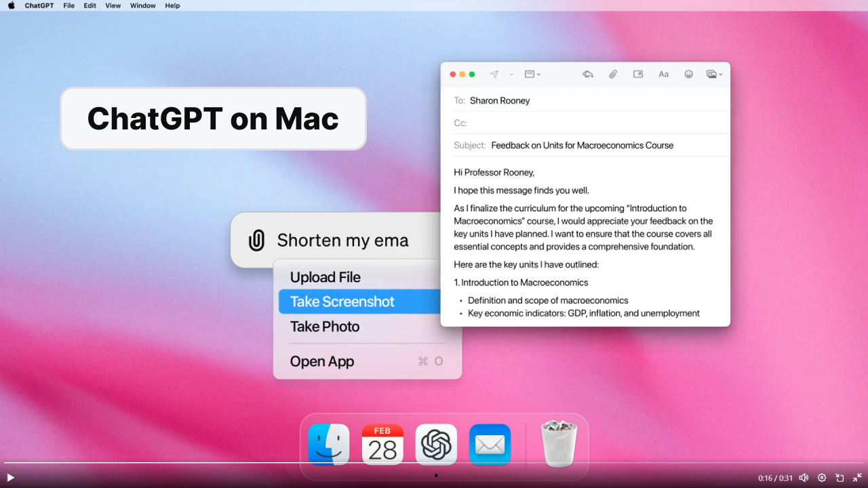Open the Aa text format options
Screen dimensions: 868x488
coord(664,75)
